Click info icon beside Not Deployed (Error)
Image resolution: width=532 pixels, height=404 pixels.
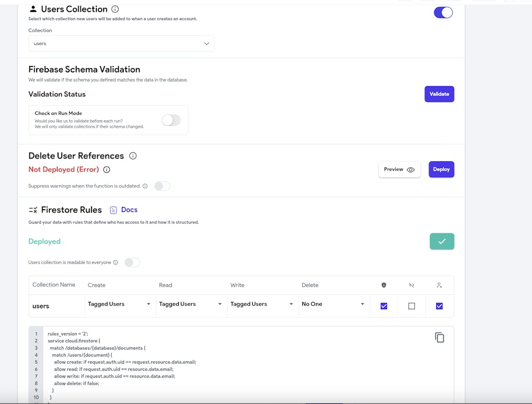106,170
